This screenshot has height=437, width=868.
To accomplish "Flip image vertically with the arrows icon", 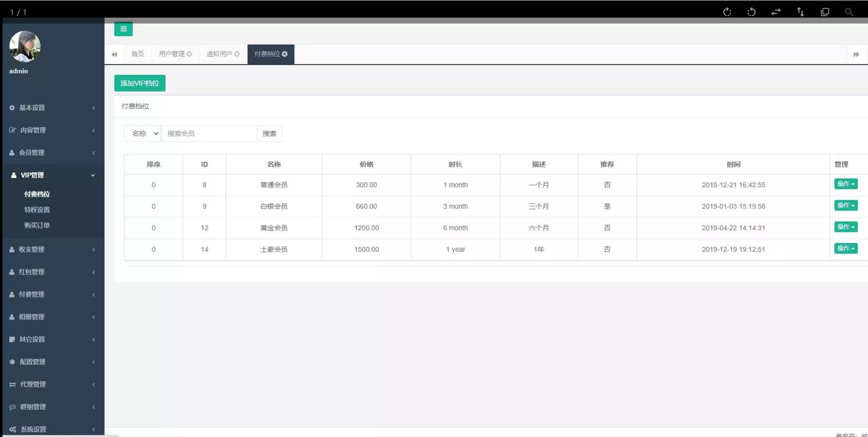I will [801, 12].
